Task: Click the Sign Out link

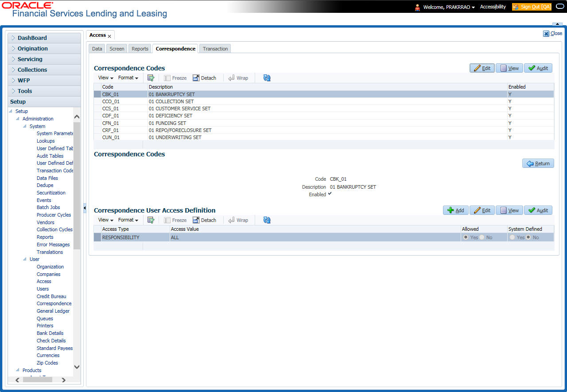Action: coord(532,7)
